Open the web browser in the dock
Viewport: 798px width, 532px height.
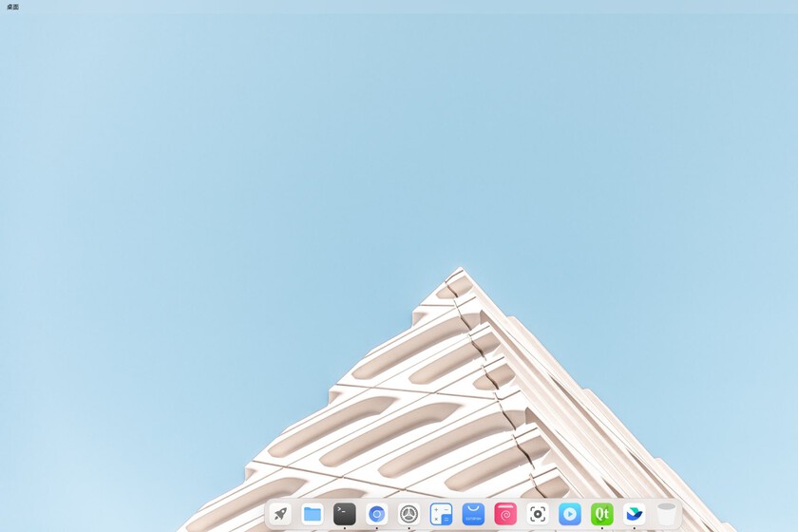[x=377, y=514]
